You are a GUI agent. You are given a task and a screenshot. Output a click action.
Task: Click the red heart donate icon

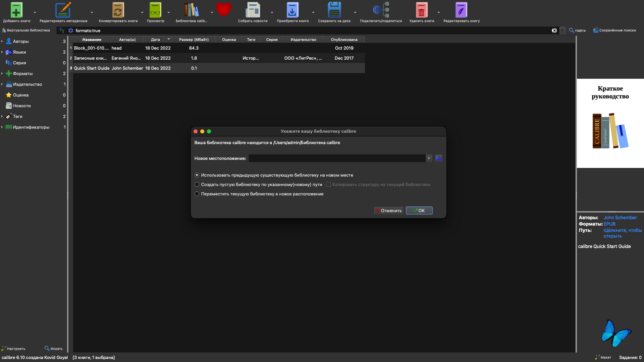coord(223,9)
